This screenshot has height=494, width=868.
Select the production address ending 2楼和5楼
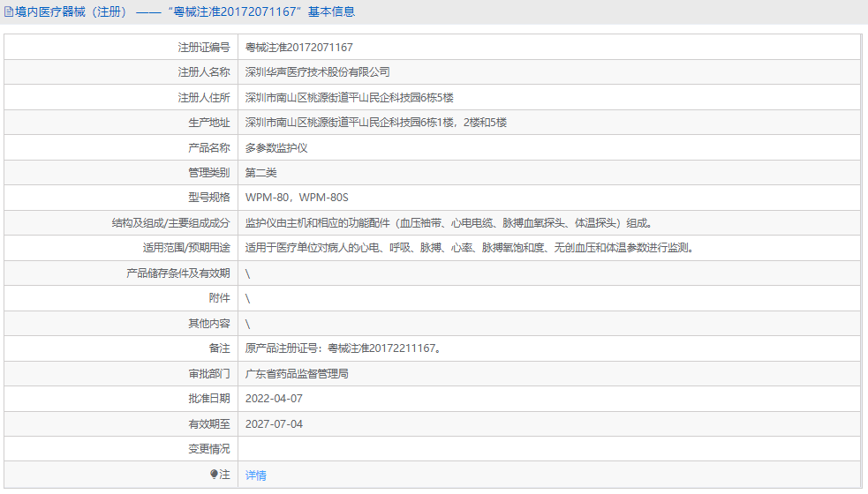tap(376, 123)
